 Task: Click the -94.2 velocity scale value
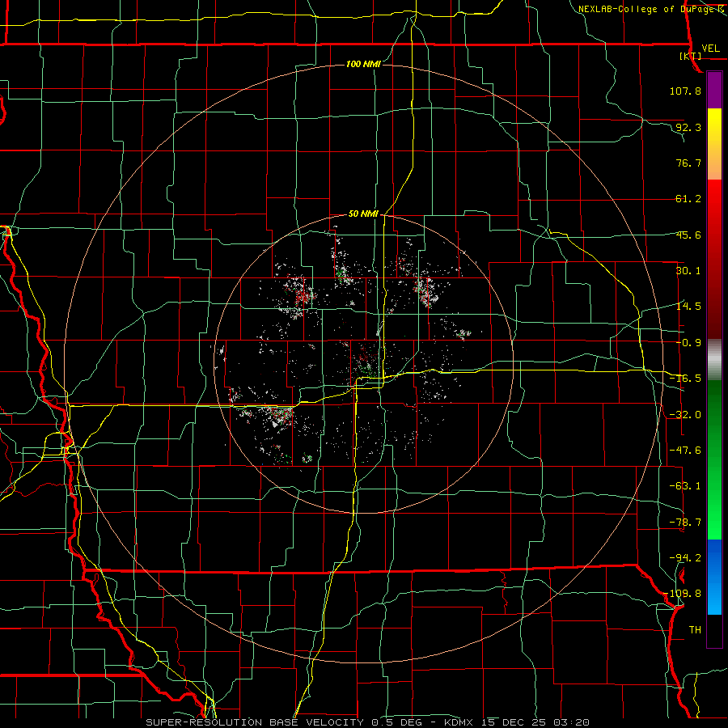coord(685,557)
